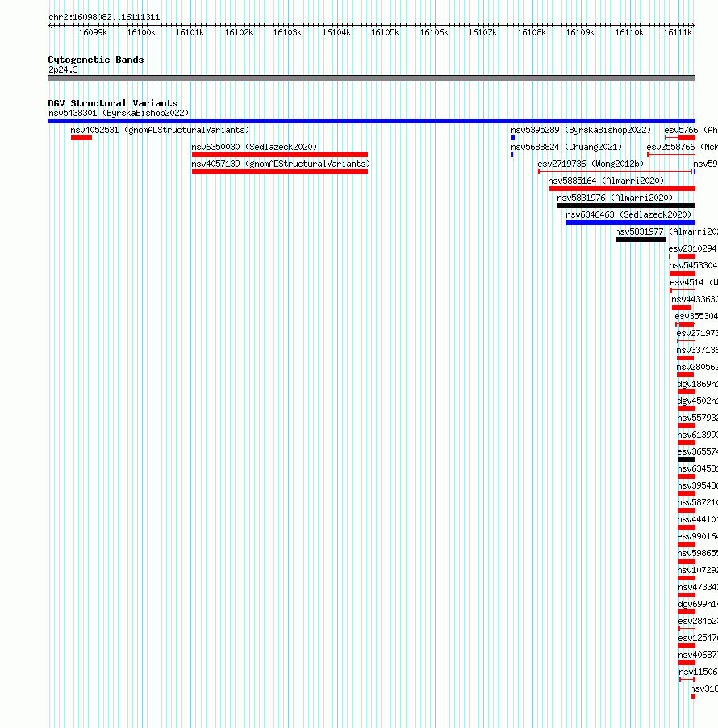Click the 16109k ruler tick label
This screenshot has height=728, width=718.
(x=580, y=32)
